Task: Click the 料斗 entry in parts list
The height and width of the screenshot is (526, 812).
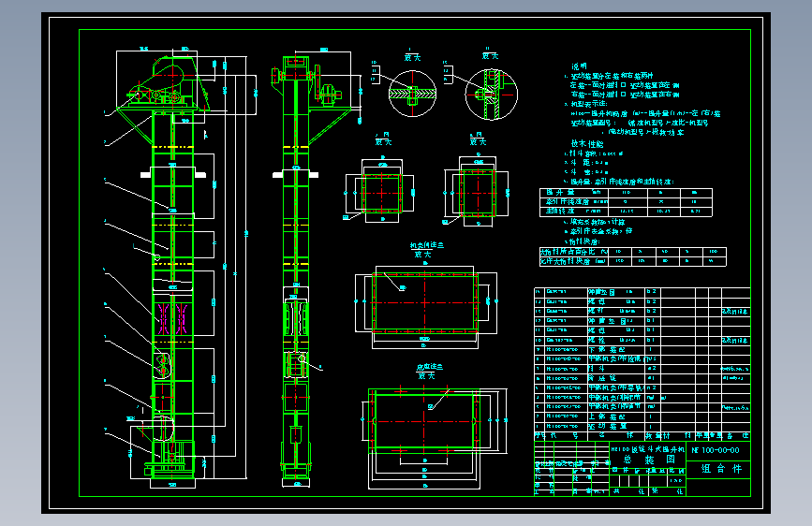Action: tap(597, 369)
